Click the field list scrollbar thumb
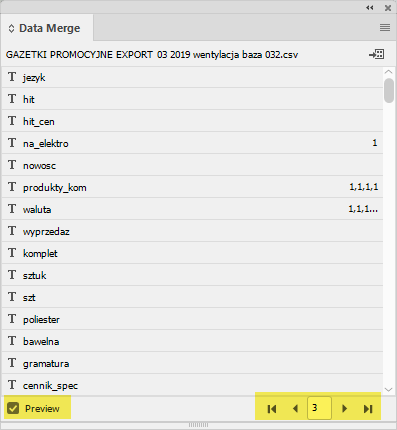 [x=389, y=90]
